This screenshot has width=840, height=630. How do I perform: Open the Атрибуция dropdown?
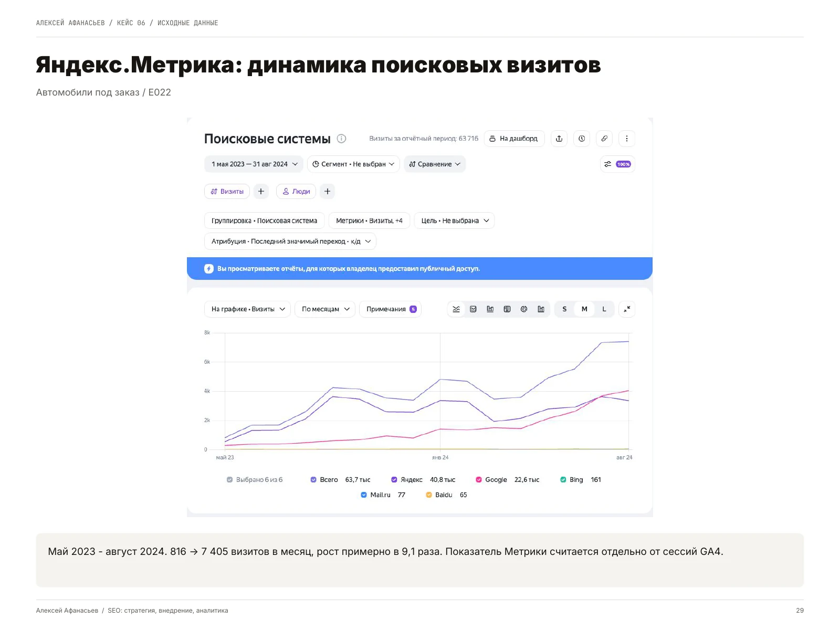[290, 241]
